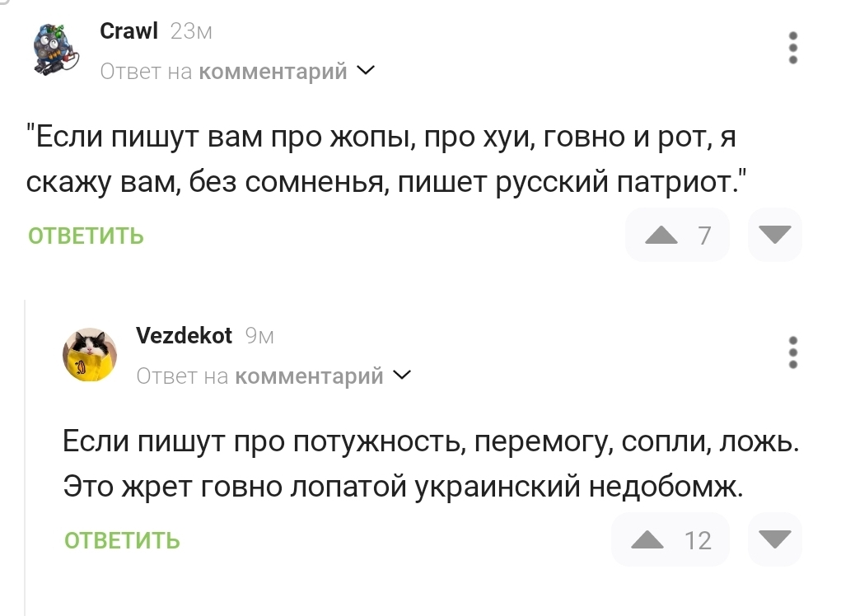The height and width of the screenshot is (616, 841).
Task: Expand 'Ответ на комментарий' under Crawl
Action: (366, 72)
